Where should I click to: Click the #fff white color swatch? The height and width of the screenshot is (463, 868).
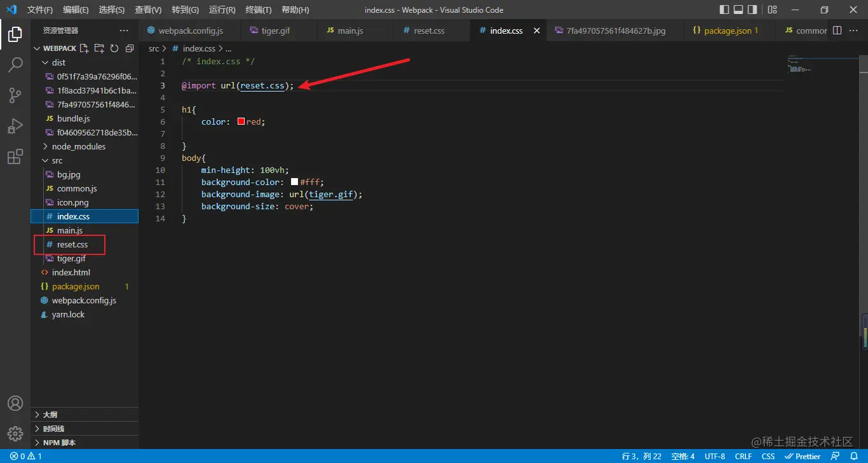tap(294, 182)
